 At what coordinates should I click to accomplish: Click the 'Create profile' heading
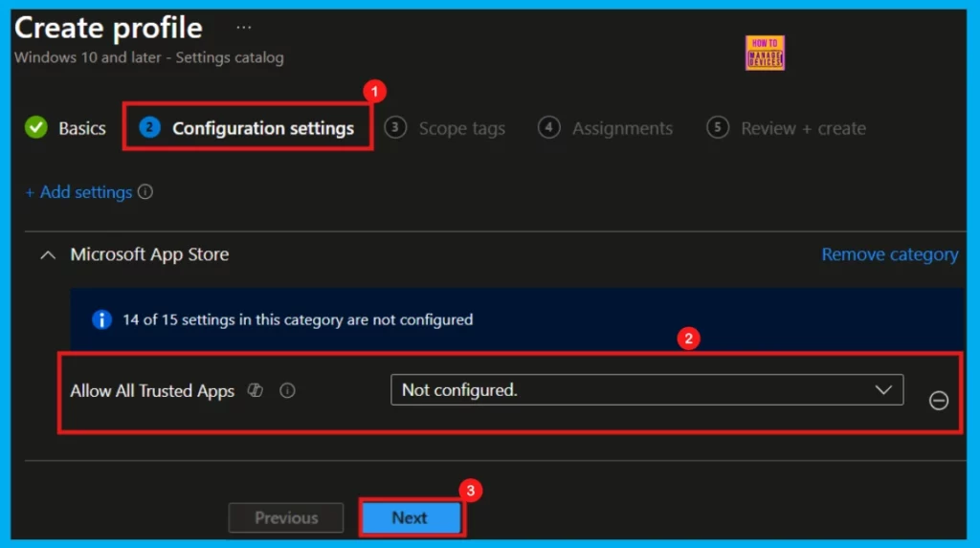[x=109, y=28]
